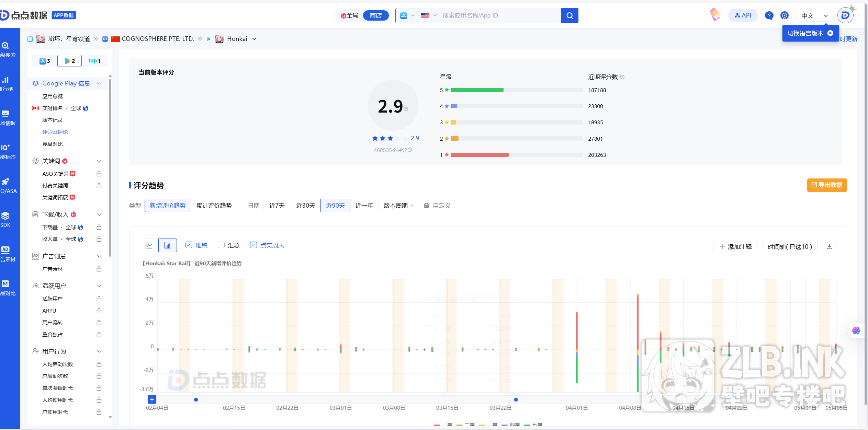Screen dimensions: 868x430
Task: Collapse the 活跃用户 section
Action: pyautogui.click(x=99, y=286)
